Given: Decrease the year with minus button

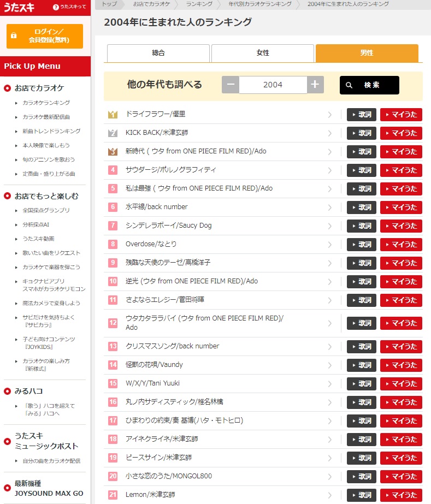Looking at the screenshot, I should pyautogui.click(x=231, y=85).
